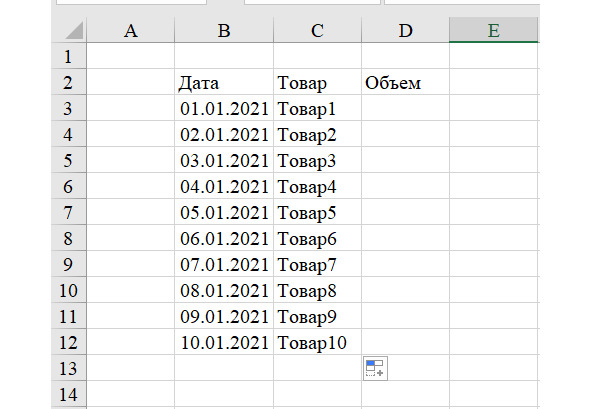The width and height of the screenshot is (591, 409).
Task: Select column E header
Action: tap(493, 30)
